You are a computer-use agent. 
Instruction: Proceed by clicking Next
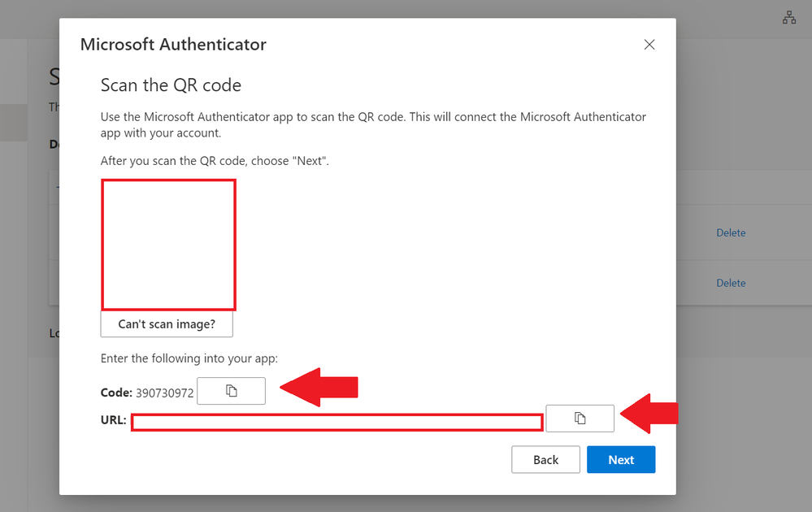pyautogui.click(x=621, y=460)
